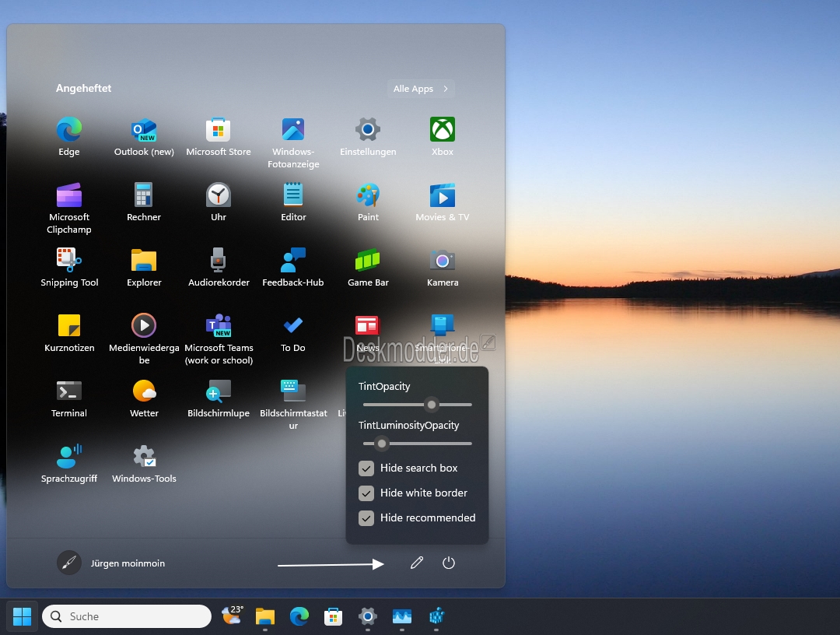The height and width of the screenshot is (635, 840).
Task: Open the Xbox app
Action: tap(443, 137)
